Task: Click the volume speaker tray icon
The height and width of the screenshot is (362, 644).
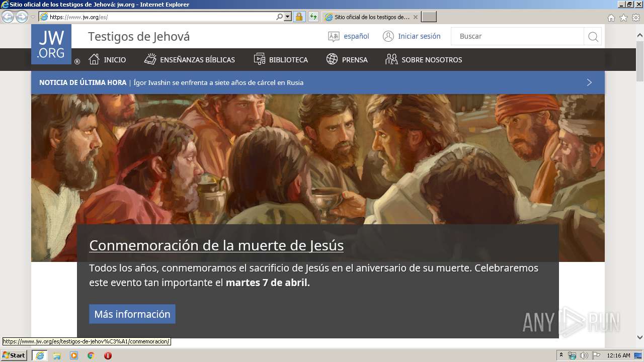Action: [x=584, y=355]
